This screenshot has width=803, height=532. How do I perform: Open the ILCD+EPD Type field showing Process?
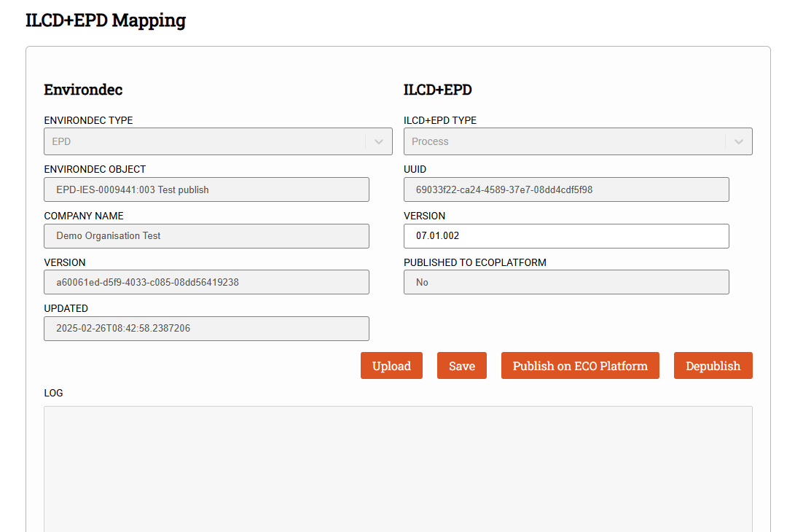(x=564, y=141)
